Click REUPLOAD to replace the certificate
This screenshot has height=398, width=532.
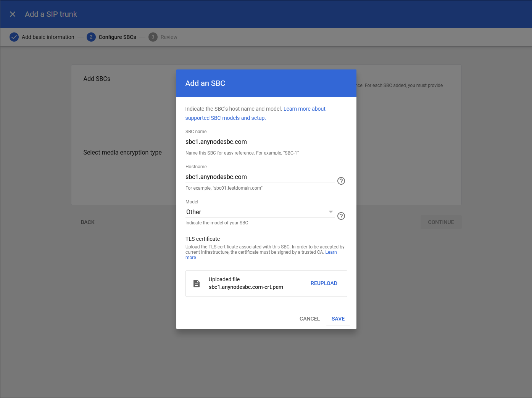(x=324, y=283)
